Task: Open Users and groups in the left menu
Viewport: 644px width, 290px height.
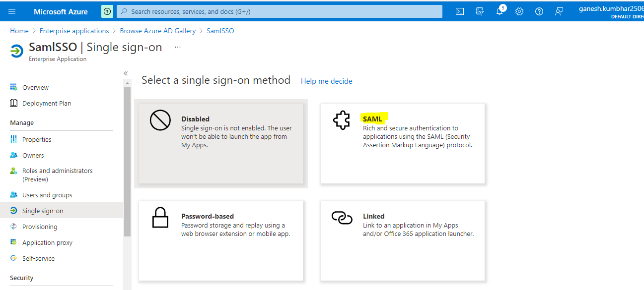Action: tap(47, 195)
